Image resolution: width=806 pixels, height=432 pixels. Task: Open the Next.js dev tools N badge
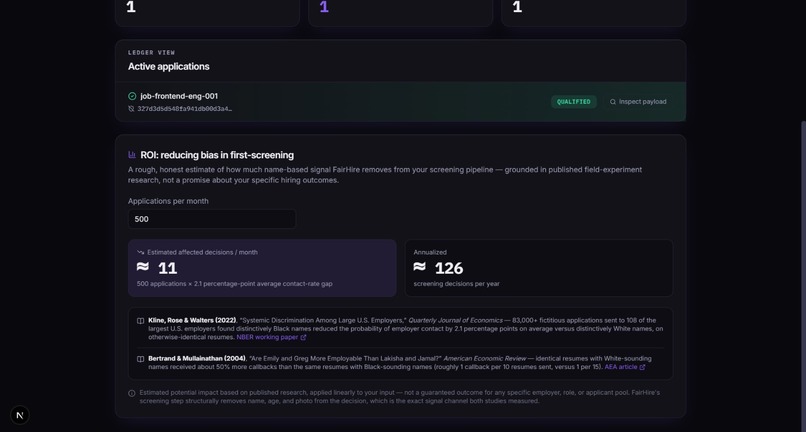click(x=20, y=415)
